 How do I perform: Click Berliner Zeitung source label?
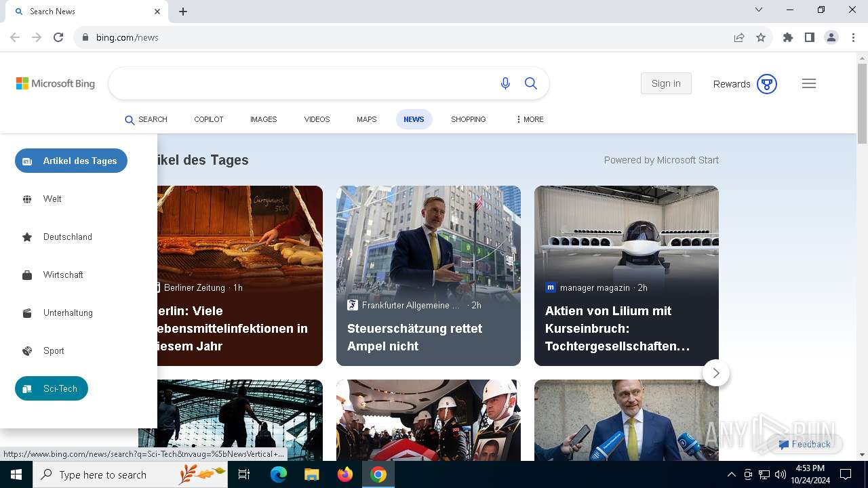tap(195, 287)
